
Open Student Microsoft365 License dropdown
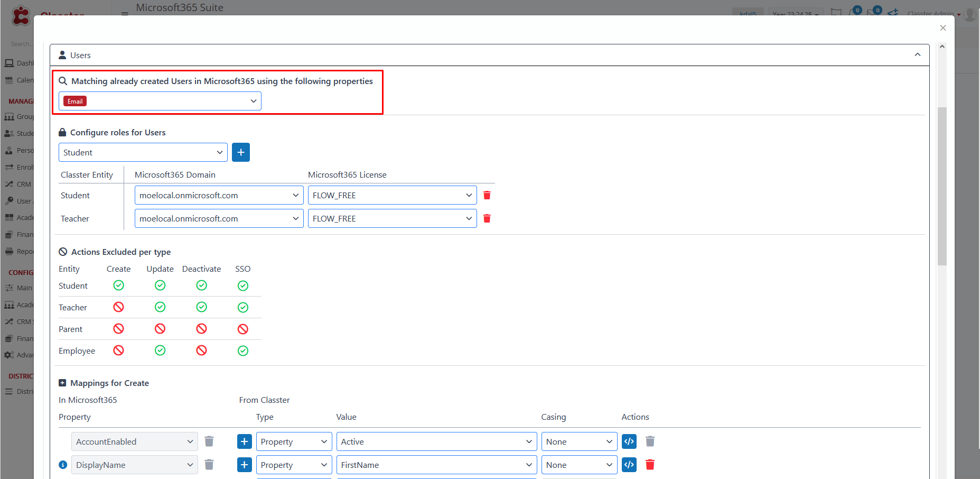(x=393, y=195)
